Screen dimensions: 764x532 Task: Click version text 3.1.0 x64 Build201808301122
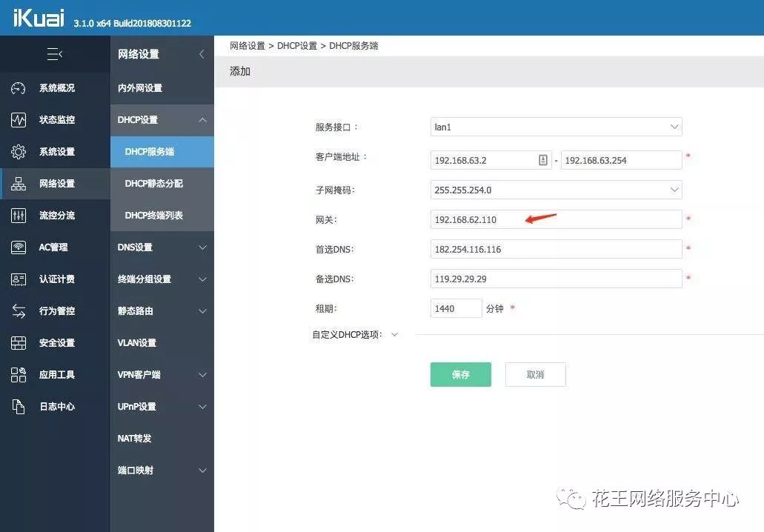[x=132, y=23]
